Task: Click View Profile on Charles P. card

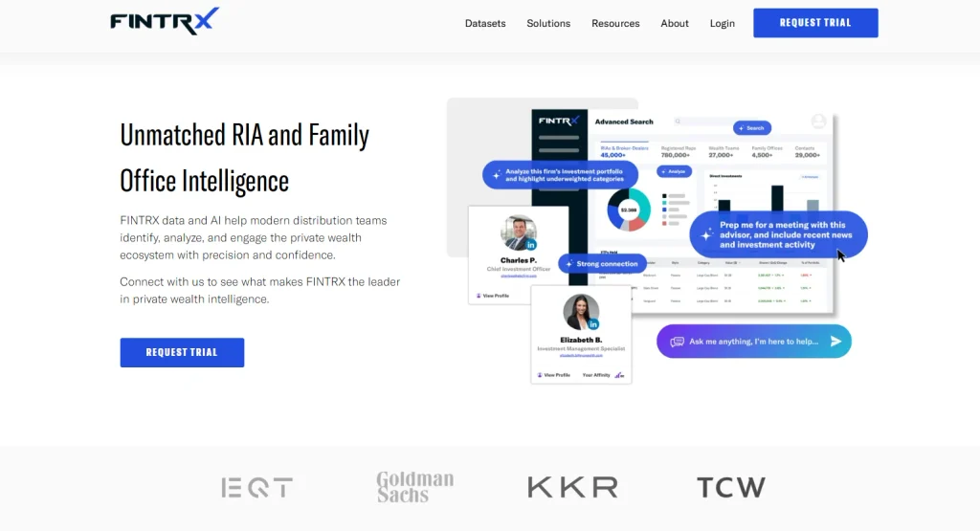Action: 493,296
